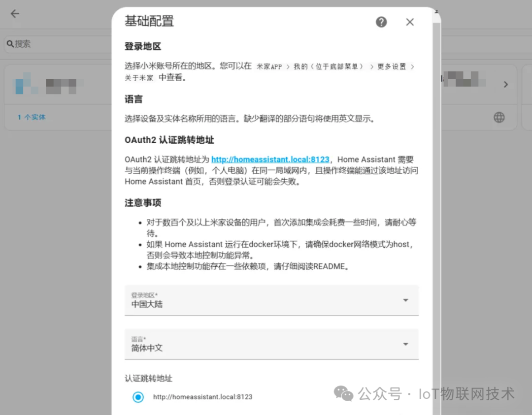Click the 更多设置 inline code label
The height and width of the screenshot is (415, 532).
pyautogui.click(x=392, y=66)
